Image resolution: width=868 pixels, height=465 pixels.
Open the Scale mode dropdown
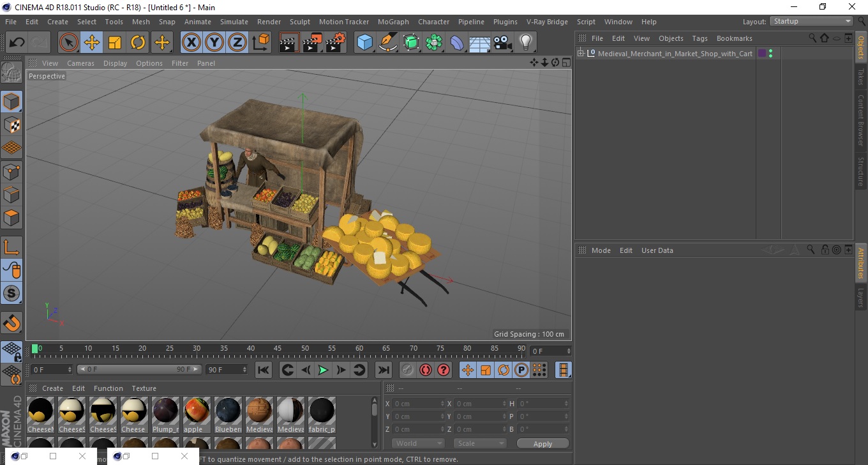(x=480, y=444)
